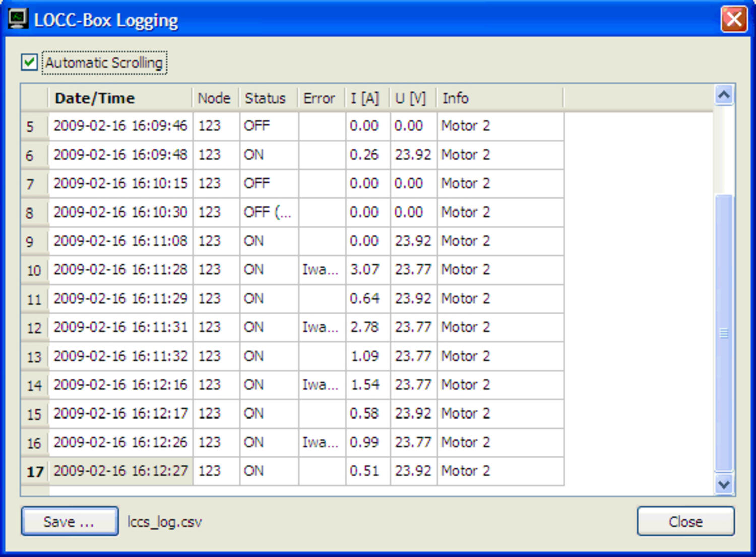The image size is (756, 557).
Task: Uncheck the Automatic Scrolling checkbox
Action: [29, 63]
